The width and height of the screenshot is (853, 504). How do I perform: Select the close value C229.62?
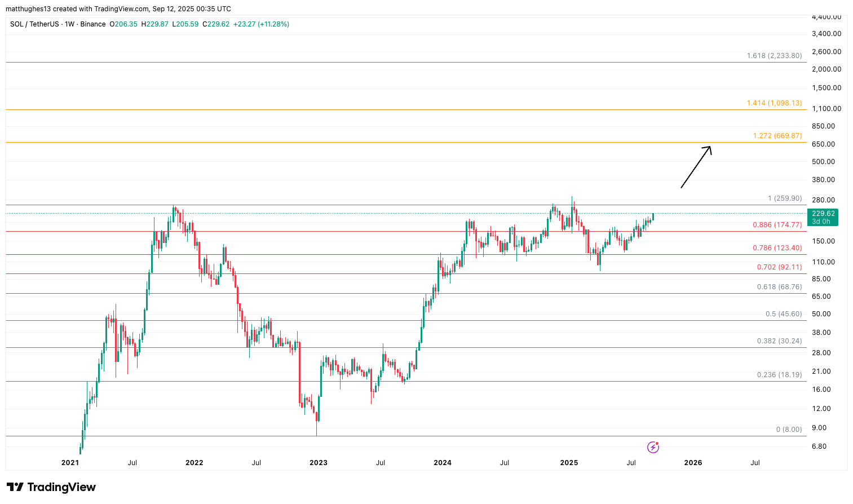point(216,24)
